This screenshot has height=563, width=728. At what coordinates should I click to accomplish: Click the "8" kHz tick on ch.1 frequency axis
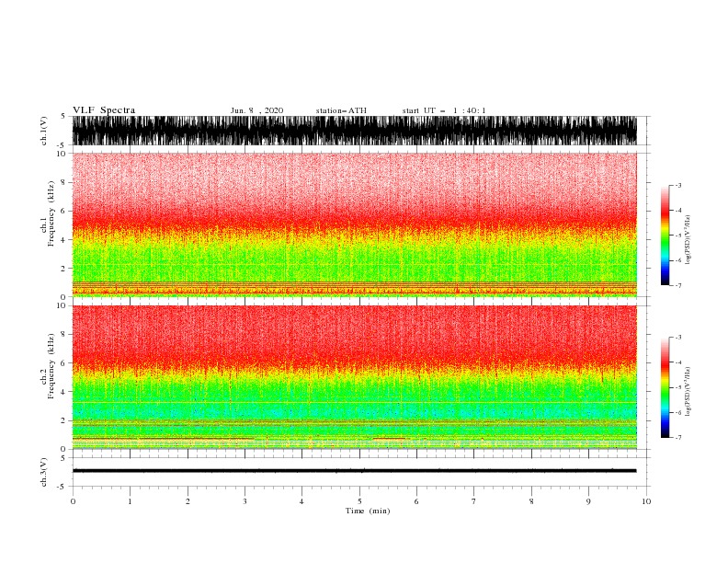63,182
